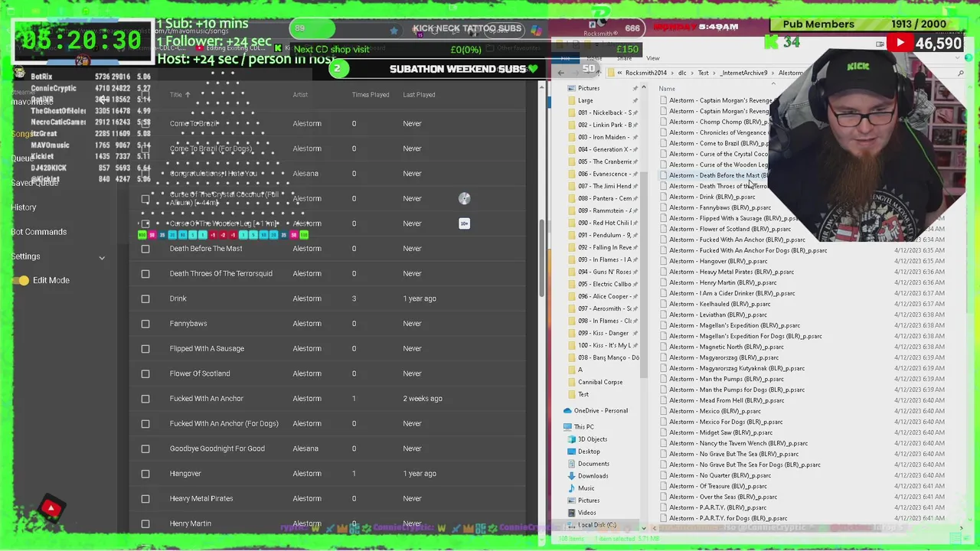980x551 pixels.
Task: Open Settings in the song list sidebar
Action: coord(26,256)
